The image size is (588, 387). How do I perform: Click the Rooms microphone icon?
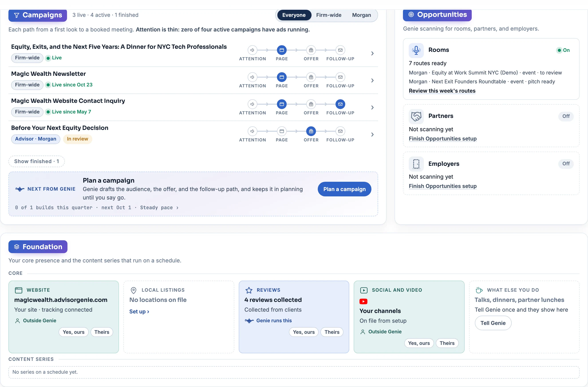click(416, 50)
